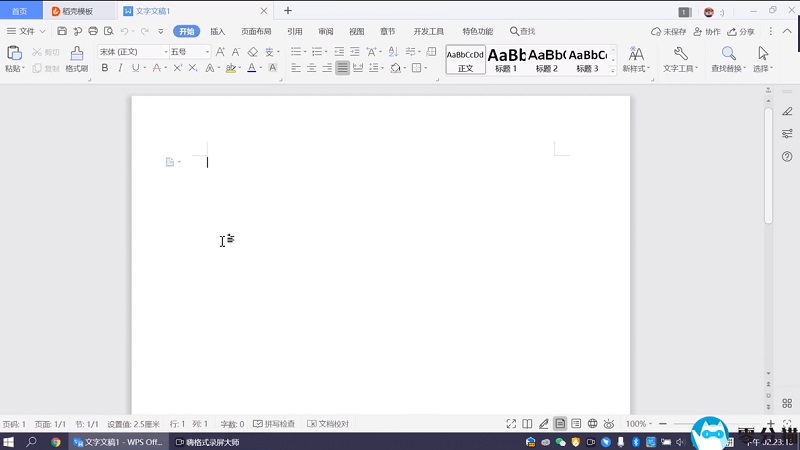This screenshot has height=450, width=800.
Task: Click the clear formatting eraser icon
Action: point(253,51)
